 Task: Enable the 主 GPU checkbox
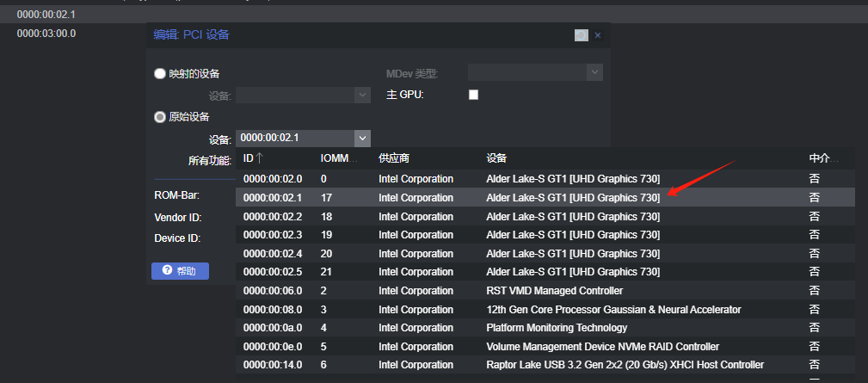(473, 95)
